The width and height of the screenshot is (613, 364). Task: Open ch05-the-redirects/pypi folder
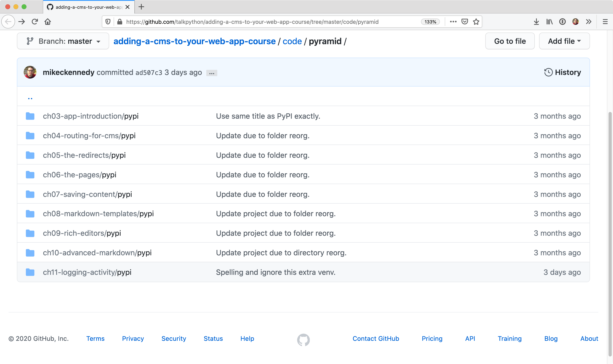(x=84, y=155)
